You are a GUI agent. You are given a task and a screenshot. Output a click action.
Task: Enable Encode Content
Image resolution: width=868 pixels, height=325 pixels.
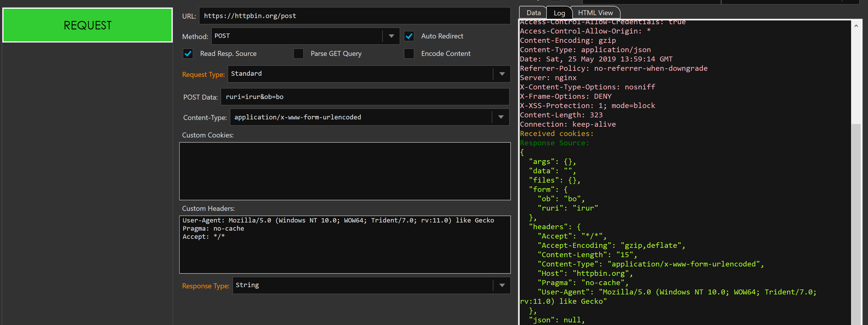tap(409, 53)
